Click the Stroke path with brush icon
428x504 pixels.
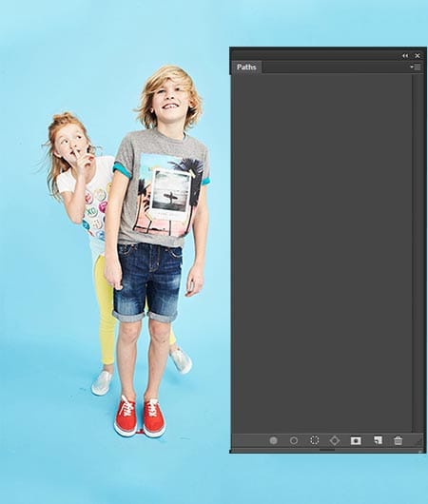coord(294,440)
